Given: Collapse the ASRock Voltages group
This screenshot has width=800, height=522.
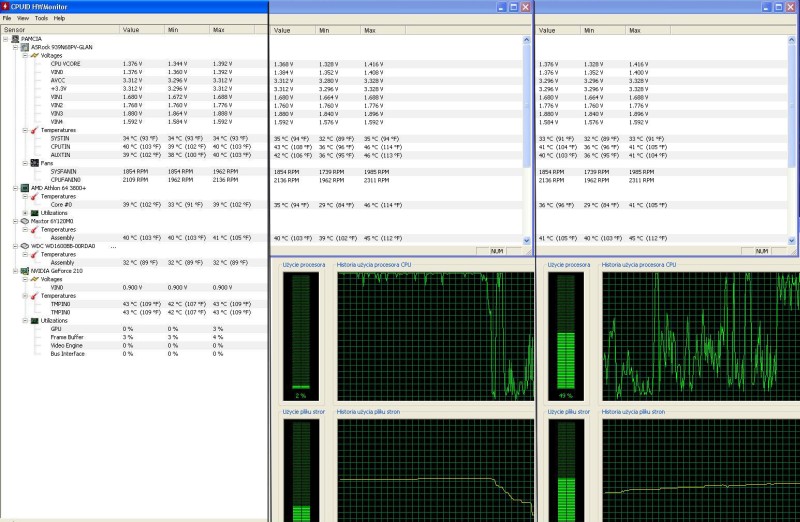Looking at the screenshot, I should pyautogui.click(x=25, y=55).
